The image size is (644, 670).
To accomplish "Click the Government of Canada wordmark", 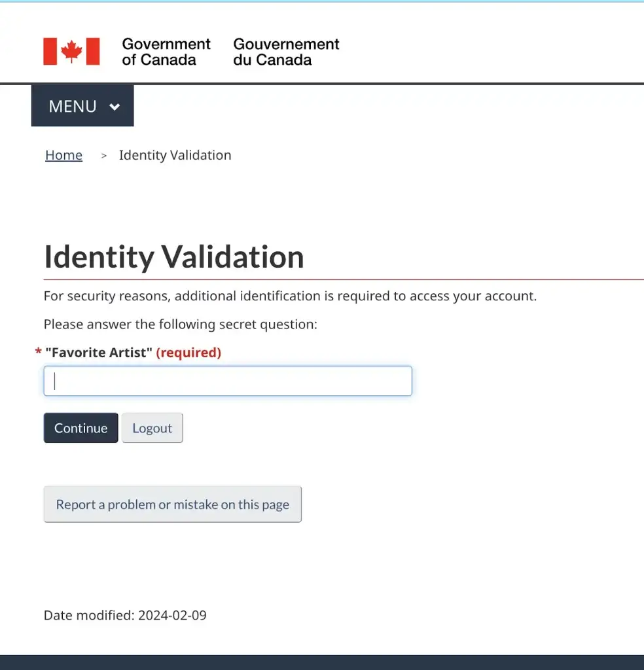I will (165, 51).
